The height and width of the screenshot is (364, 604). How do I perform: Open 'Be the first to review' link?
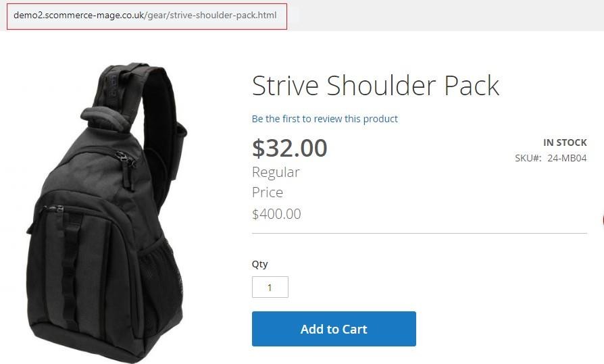(325, 119)
